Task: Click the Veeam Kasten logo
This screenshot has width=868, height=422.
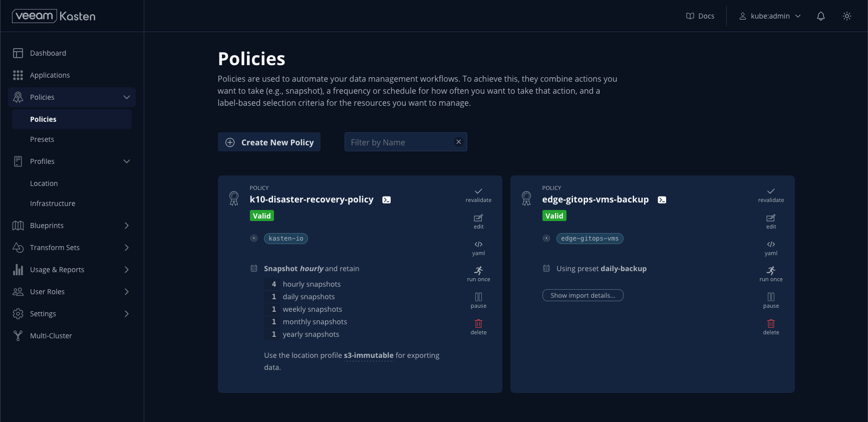Action: coord(54,16)
